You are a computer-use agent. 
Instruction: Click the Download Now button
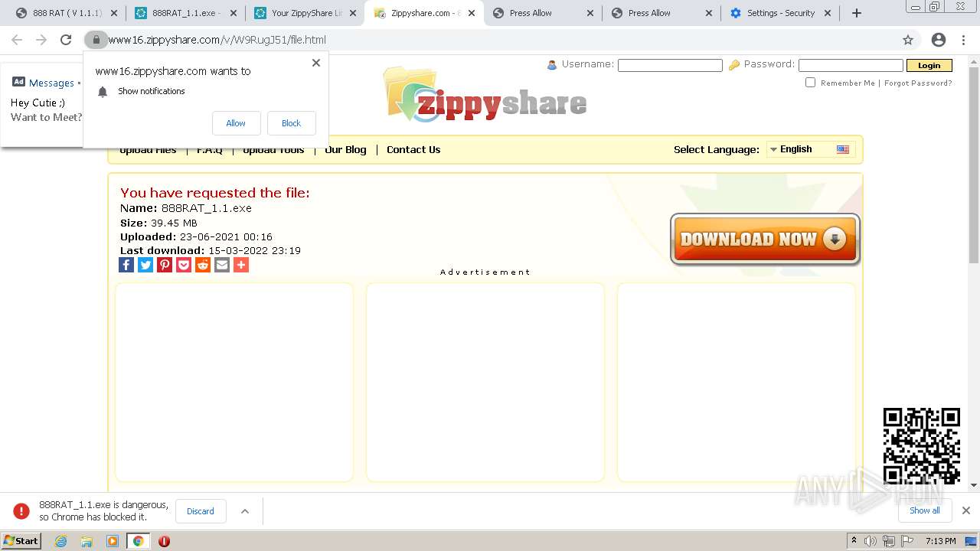tap(765, 239)
